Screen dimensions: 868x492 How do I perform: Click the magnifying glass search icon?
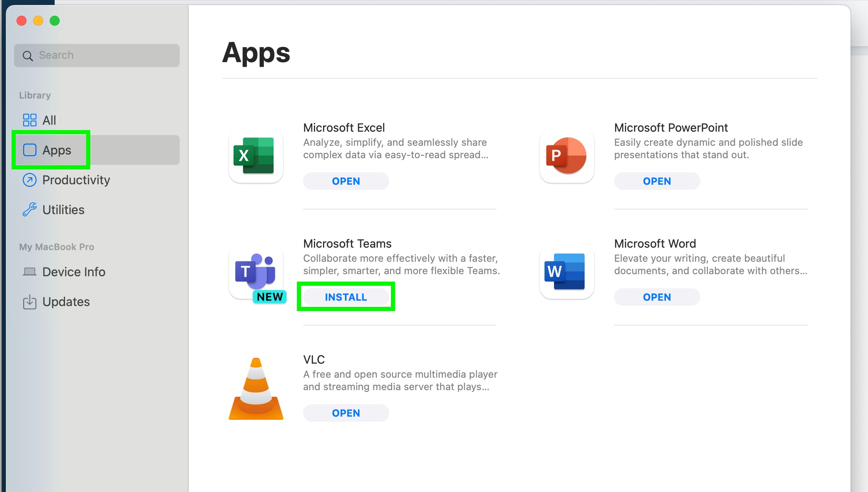[x=28, y=55]
